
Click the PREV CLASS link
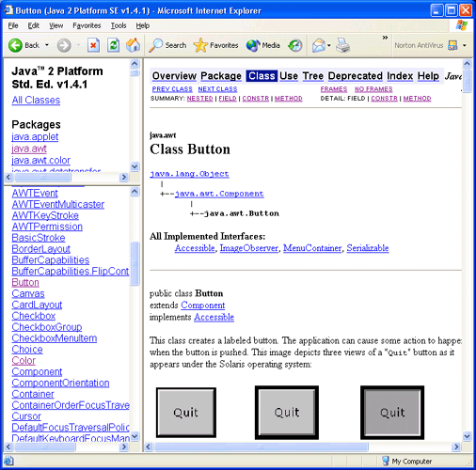(172, 89)
